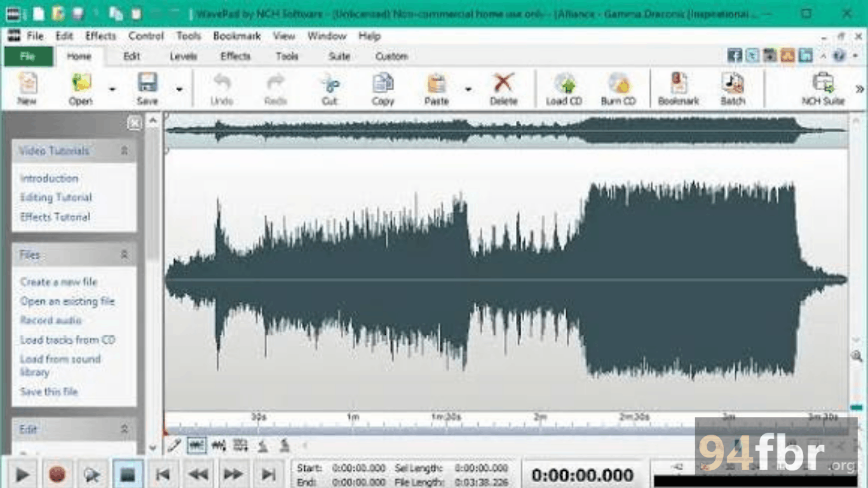Click the LinkedIn share icon
The width and height of the screenshot is (868, 488).
(806, 56)
